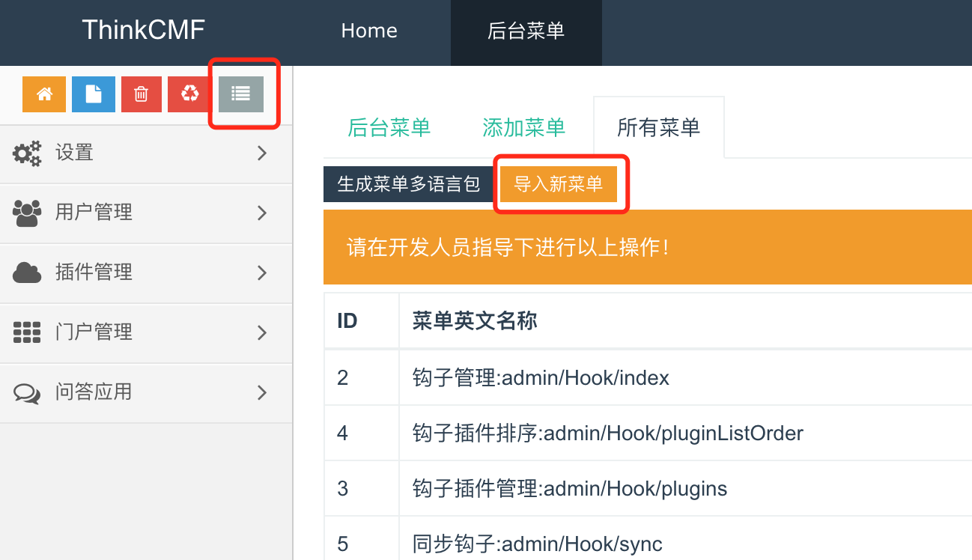
Task: Click the ID column header
Action: coord(347,321)
